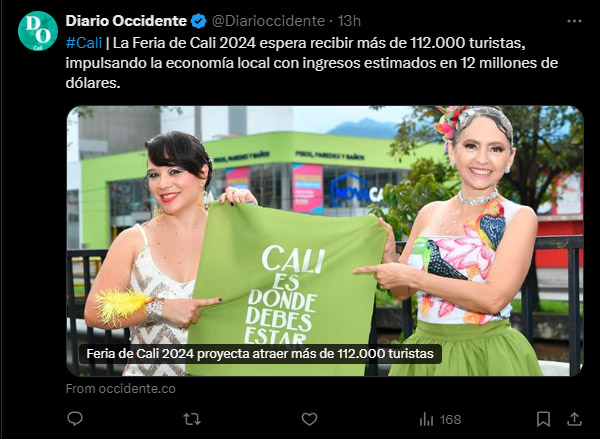Open the reply comment icon
The image size is (600, 439).
[x=75, y=419]
